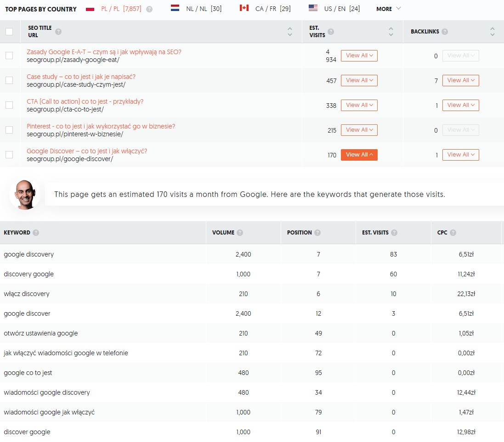Open Google Discover – co to jest link
This screenshot has width=504, height=442.
87,151
